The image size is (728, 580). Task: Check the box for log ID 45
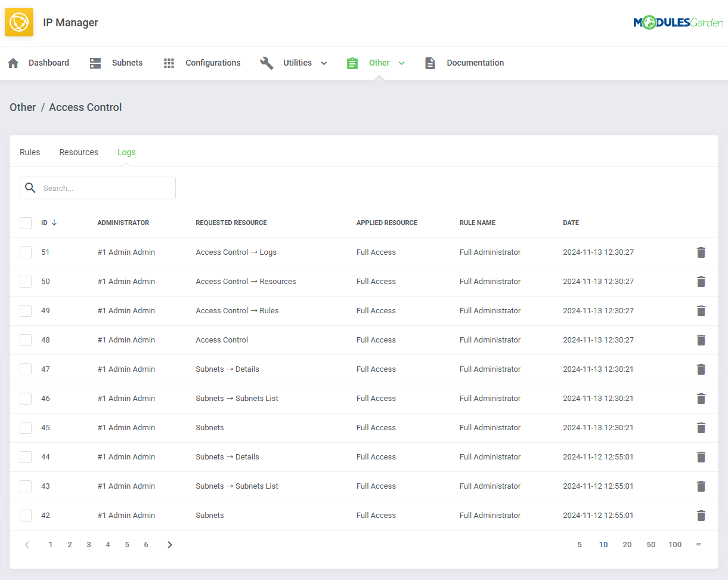click(x=26, y=428)
